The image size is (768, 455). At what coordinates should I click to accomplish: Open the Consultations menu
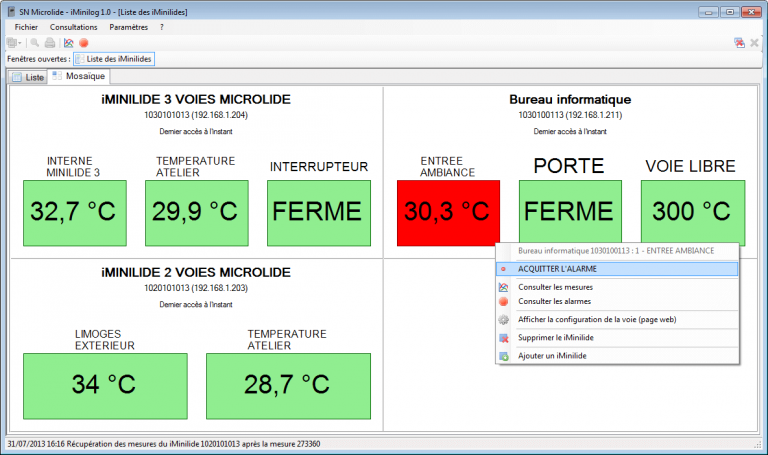coord(73,27)
